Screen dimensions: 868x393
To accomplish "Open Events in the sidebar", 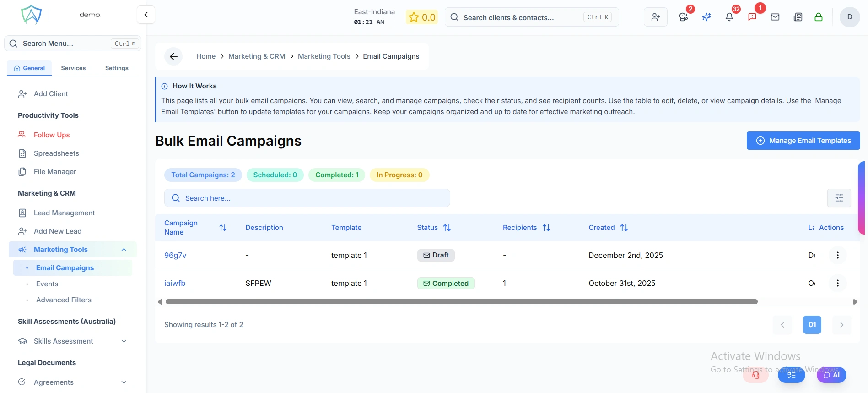I will [47, 284].
